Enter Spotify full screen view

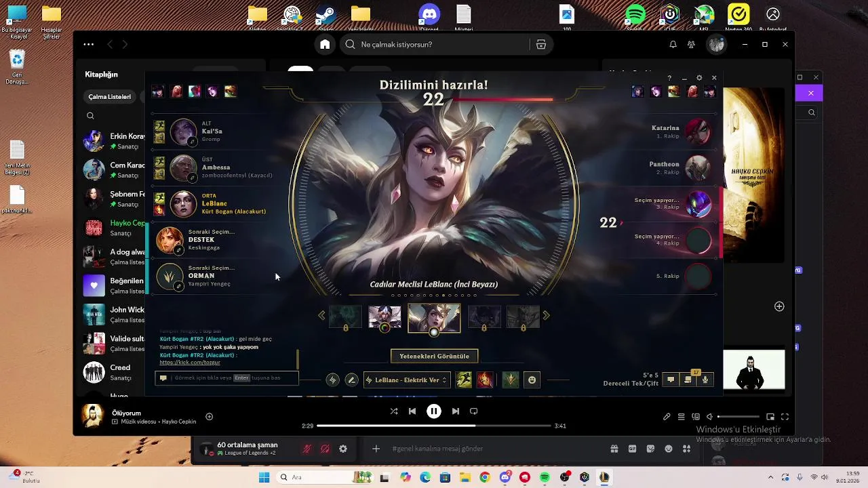pyautogui.click(x=785, y=417)
